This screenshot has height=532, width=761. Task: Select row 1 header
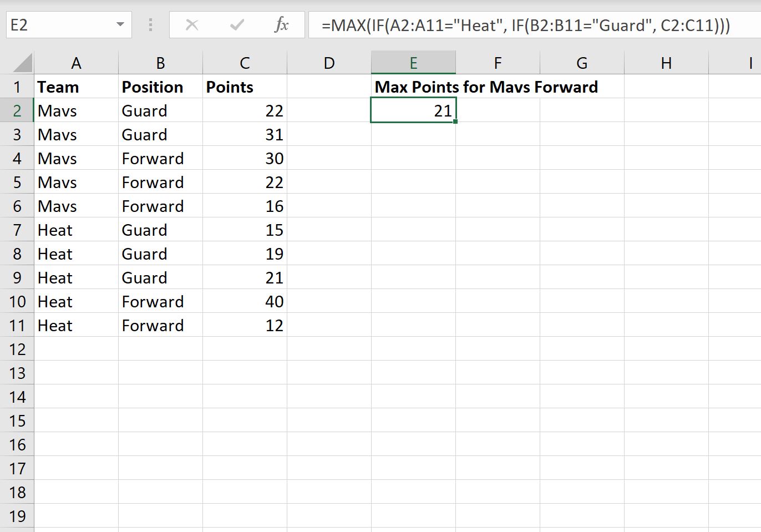[17, 87]
